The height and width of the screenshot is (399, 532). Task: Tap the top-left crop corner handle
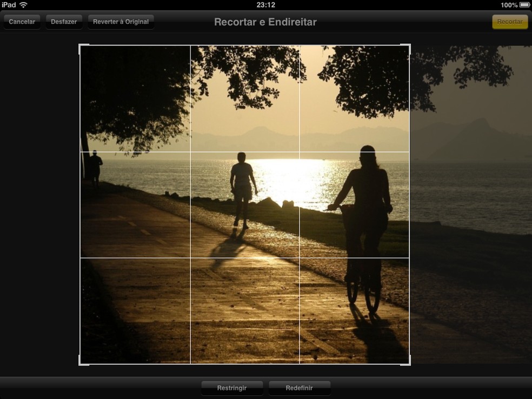click(81, 47)
